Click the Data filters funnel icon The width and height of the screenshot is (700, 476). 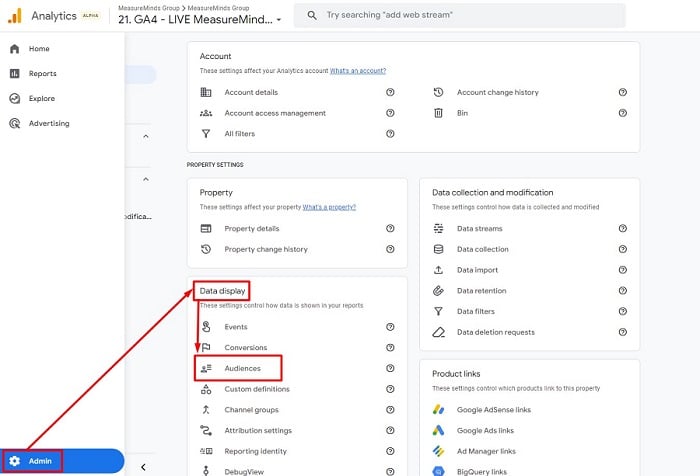438,311
